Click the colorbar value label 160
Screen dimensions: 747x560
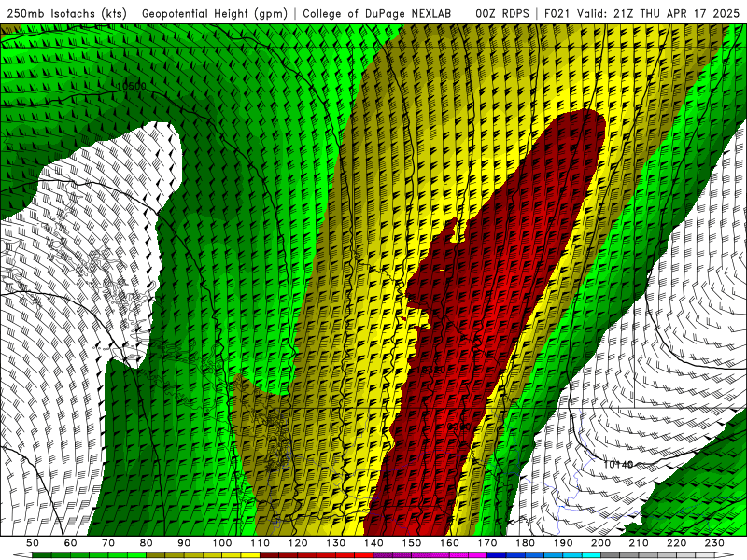pos(449,543)
